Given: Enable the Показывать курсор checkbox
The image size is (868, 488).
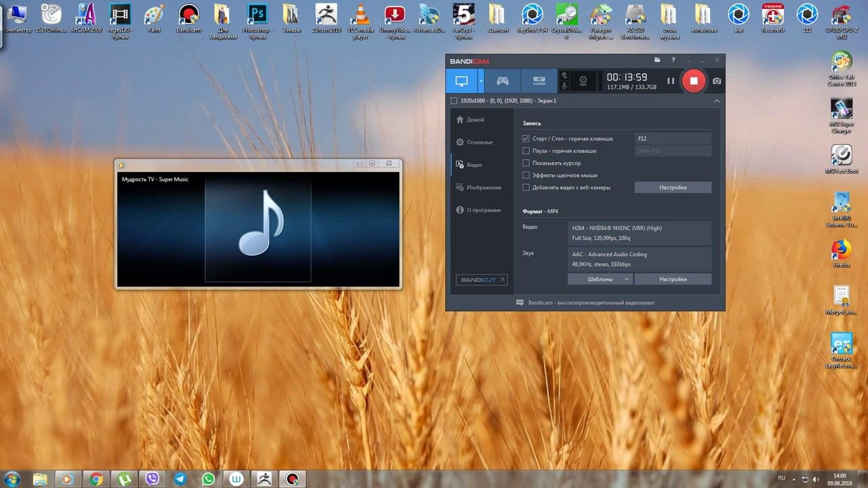Looking at the screenshot, I should point(526,163).
